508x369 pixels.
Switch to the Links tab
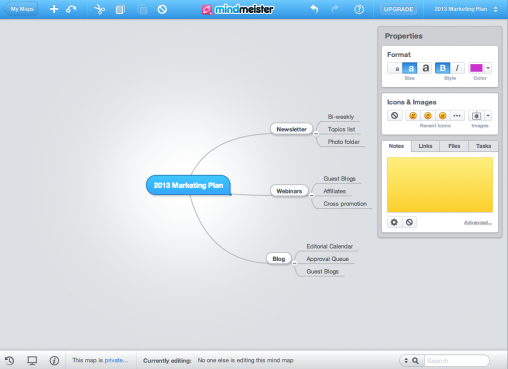click(425, 146)
